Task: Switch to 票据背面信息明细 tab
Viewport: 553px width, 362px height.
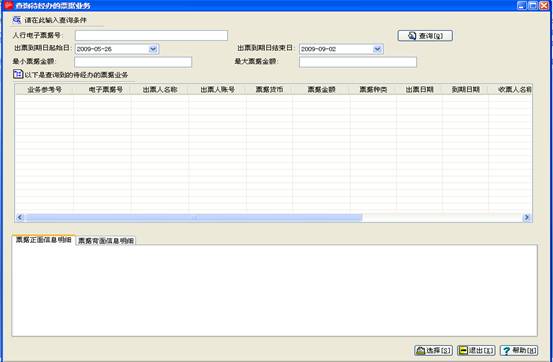Action: 106,241
